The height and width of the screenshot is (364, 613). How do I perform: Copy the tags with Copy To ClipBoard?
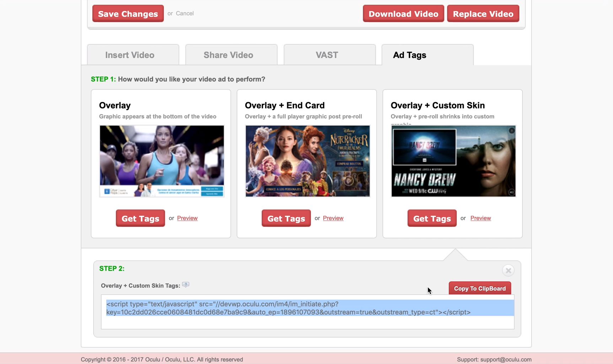(x=480, y=288)
